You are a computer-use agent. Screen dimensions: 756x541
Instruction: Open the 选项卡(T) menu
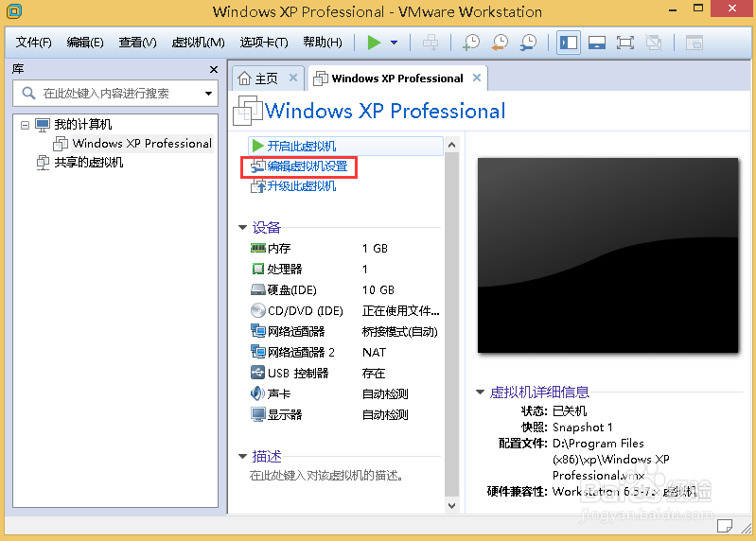[x=264, y=43]
